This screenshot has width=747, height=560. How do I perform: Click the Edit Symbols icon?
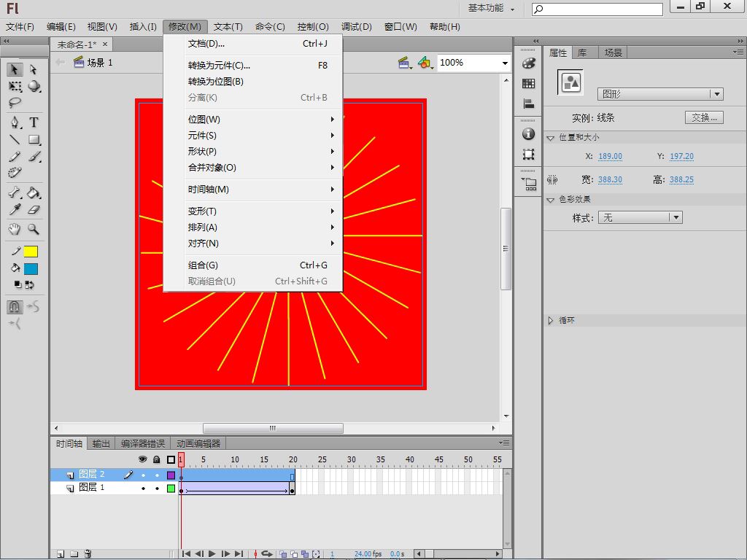(x=425, y=63)
